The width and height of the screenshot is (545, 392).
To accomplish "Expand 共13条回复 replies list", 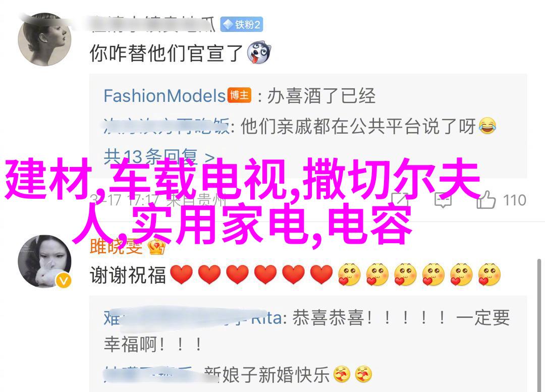I will click(x=159, y=157).
